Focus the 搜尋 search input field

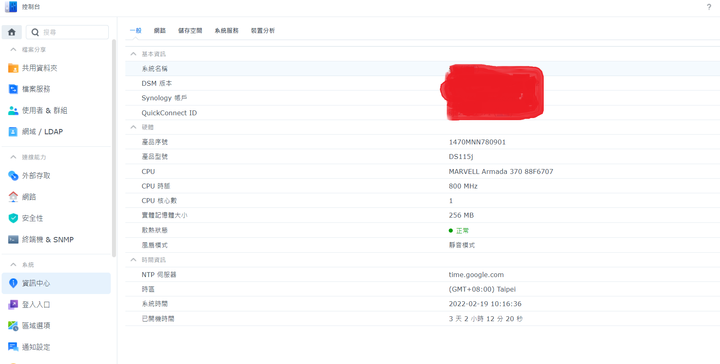pyautogui.click(x=67, y=32)
